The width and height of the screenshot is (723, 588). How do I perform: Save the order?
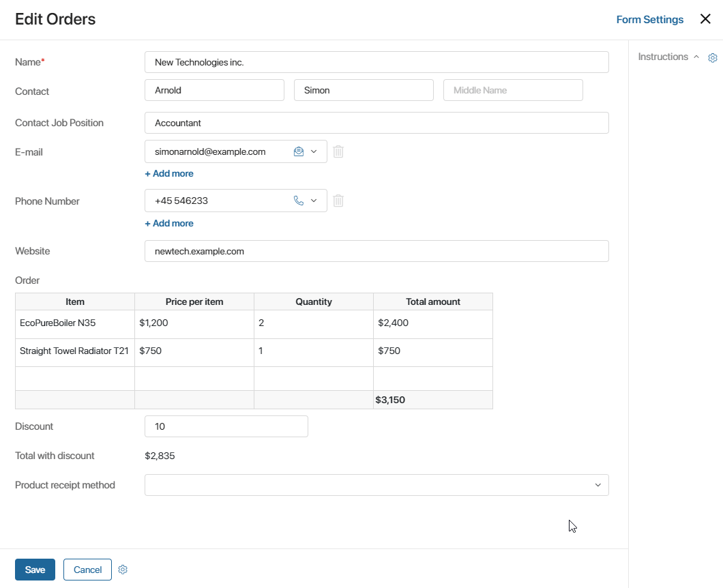tap(35, 570)
